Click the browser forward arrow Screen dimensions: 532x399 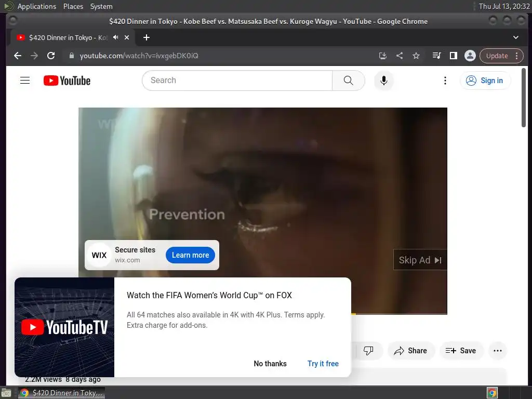coord(34,56)
